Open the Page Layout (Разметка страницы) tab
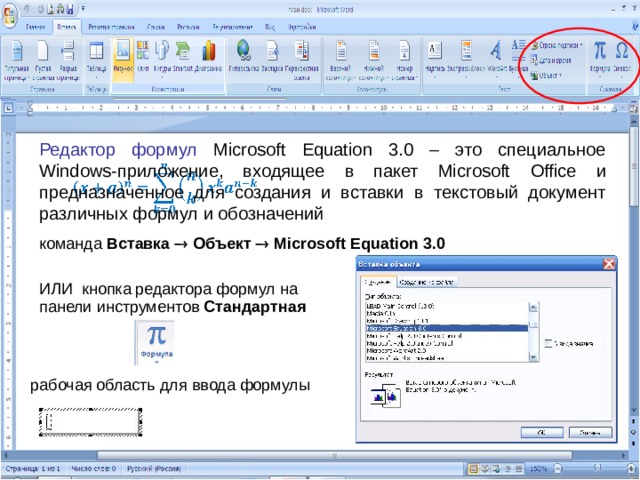The image size is (640, 480). click(x=111, y=27)
